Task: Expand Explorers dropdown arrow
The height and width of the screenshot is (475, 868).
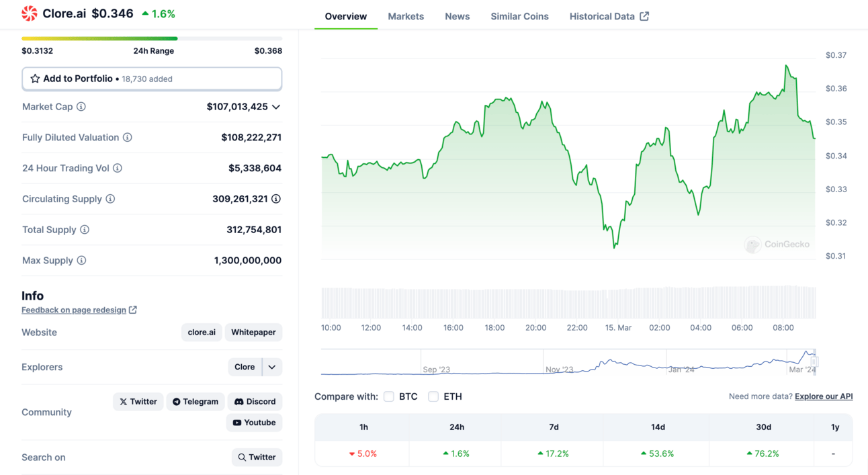Action: click(272, 367)
